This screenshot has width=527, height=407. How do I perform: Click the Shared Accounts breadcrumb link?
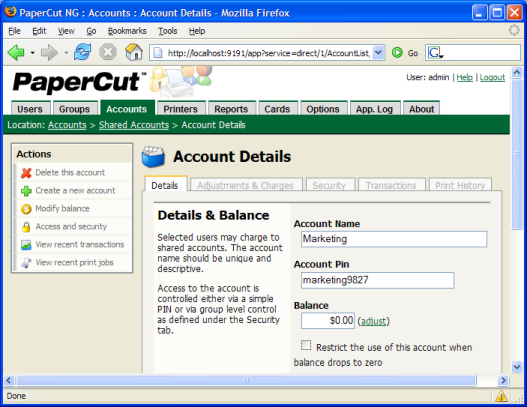pyautogui.click(x=134, y=125)
